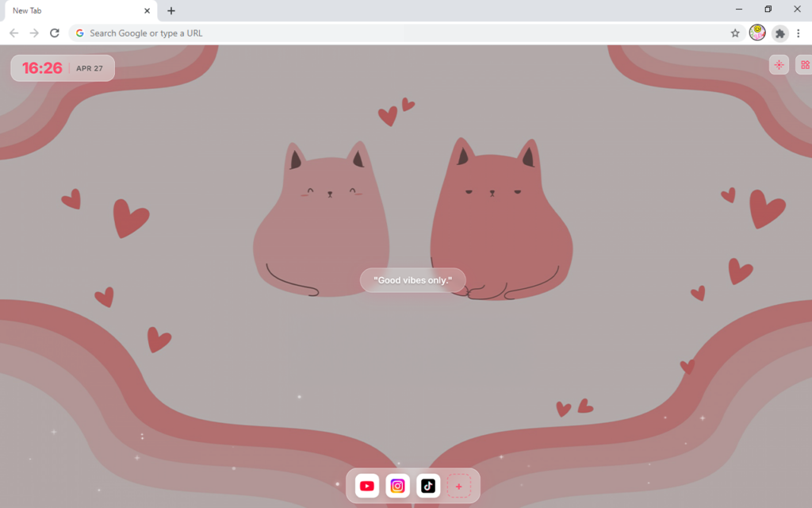The height and width of the screenshot is (508, 812).
Task: Open the YouTube shortcut in the dock
Action: [367, 486]
